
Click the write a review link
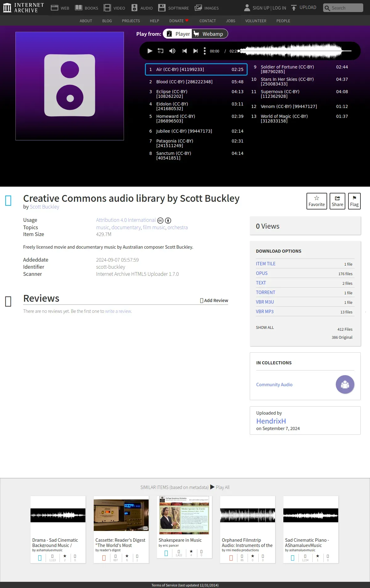(x=118, y=311)
